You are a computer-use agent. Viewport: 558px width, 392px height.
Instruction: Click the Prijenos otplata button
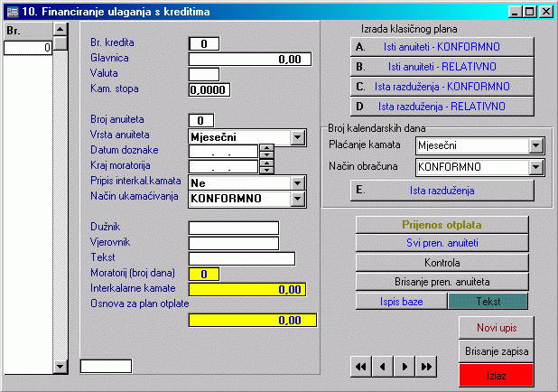[x=442, y=225]
